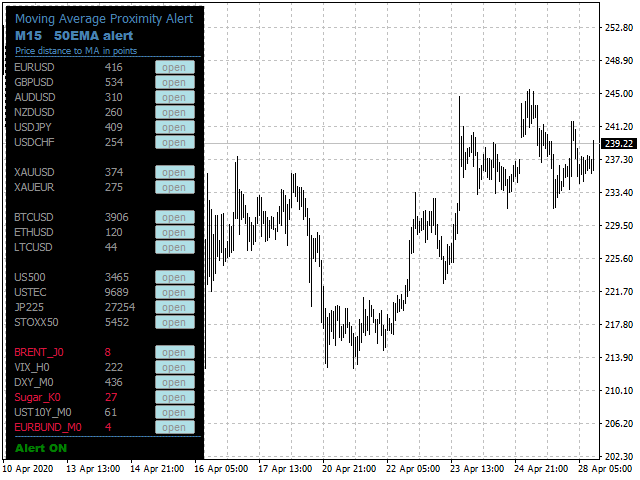Open the BRENT_J0 chart
Screen dimensions: 640x480
click(x=175, y=352)
